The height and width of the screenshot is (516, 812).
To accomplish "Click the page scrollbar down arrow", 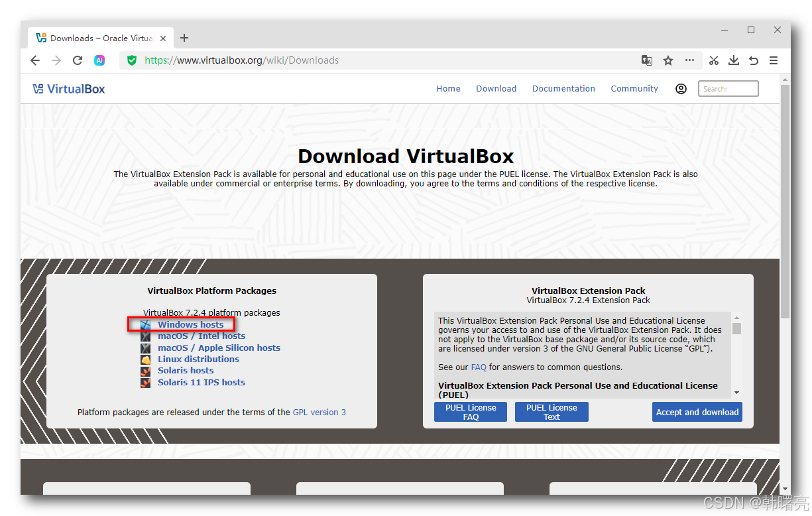I will [785, 489].
